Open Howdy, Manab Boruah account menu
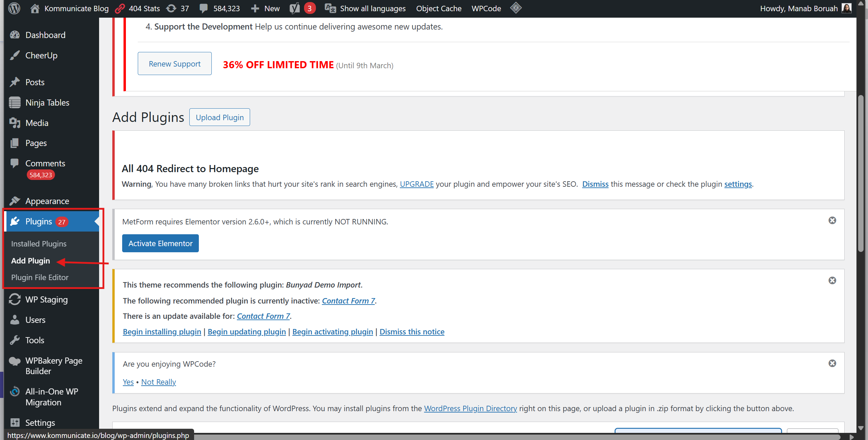 tap(806, 8)
